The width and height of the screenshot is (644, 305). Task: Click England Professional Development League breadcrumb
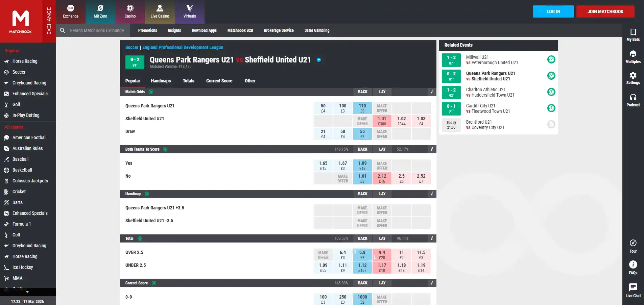(183, 48)
